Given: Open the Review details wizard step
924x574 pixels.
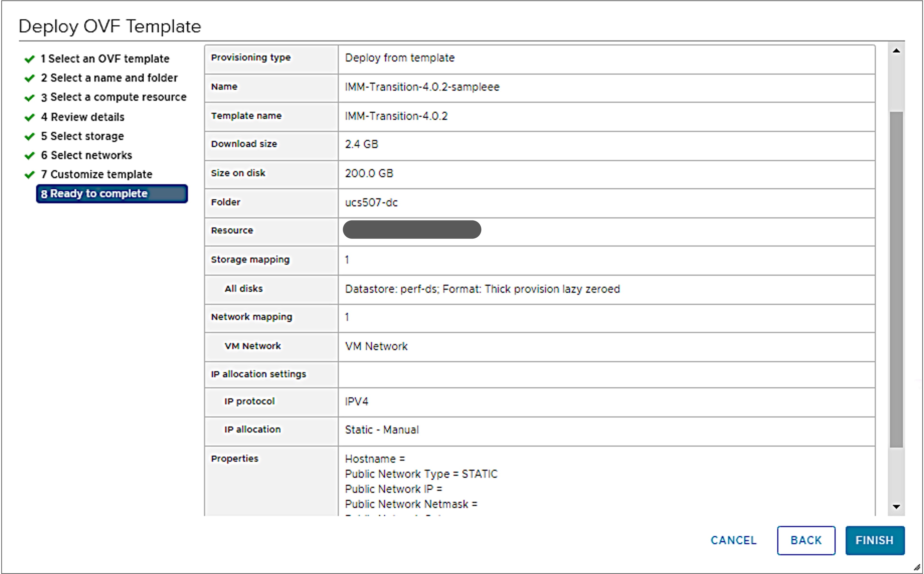Looking at the screenshot, I should tap(83, 117).
